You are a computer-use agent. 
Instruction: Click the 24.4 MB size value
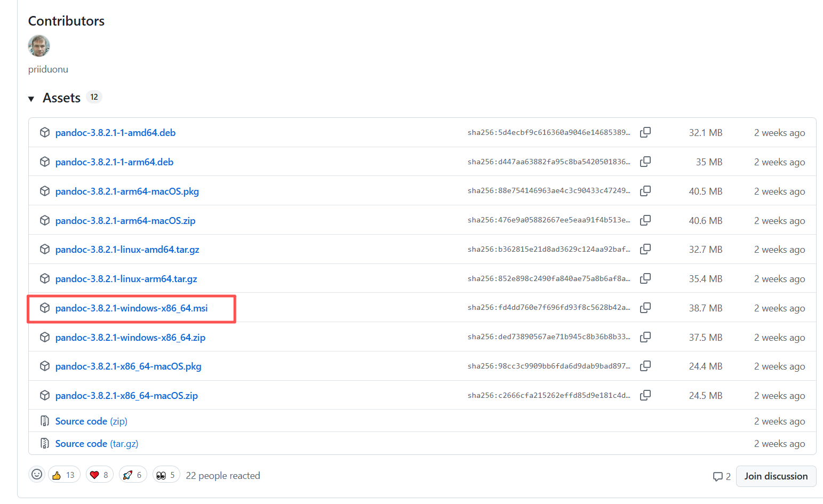point(705,366)
